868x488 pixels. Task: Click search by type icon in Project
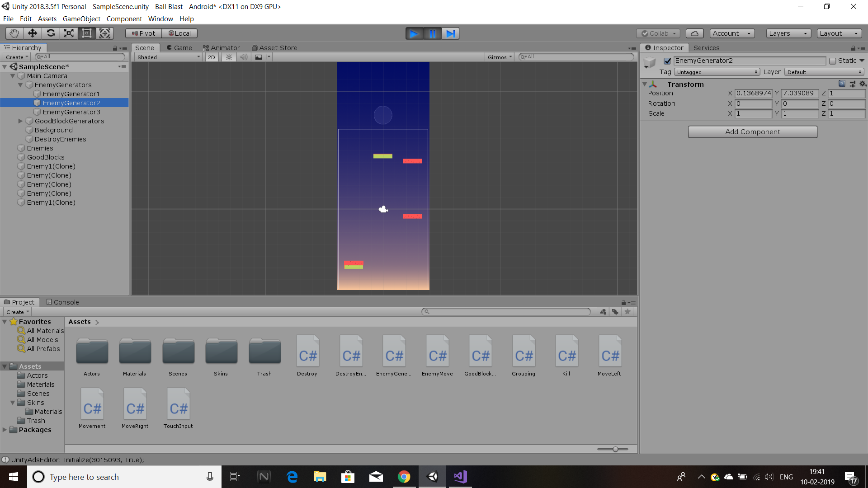click(x=603, y=312)
